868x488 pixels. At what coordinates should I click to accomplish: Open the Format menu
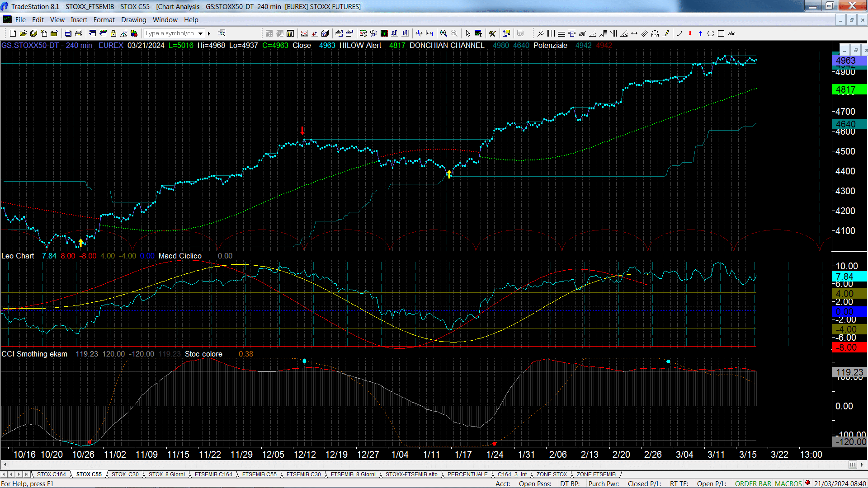point(104,20)
